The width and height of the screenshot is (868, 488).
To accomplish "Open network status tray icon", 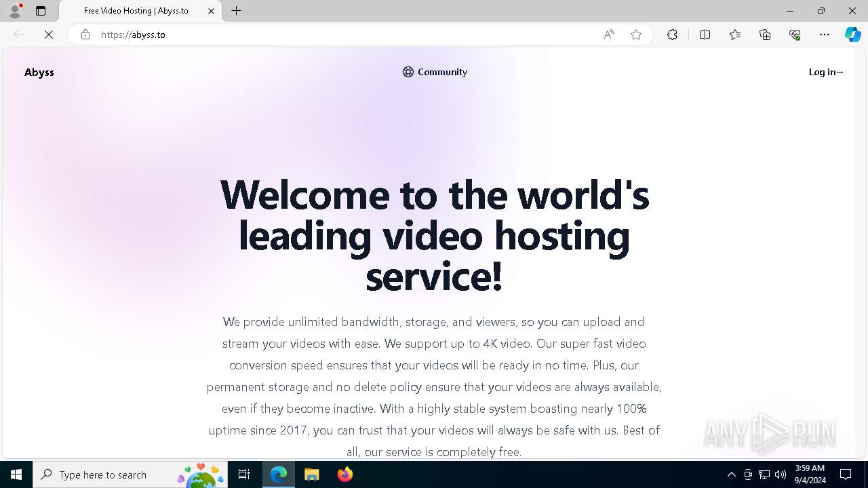I will 764,474.
